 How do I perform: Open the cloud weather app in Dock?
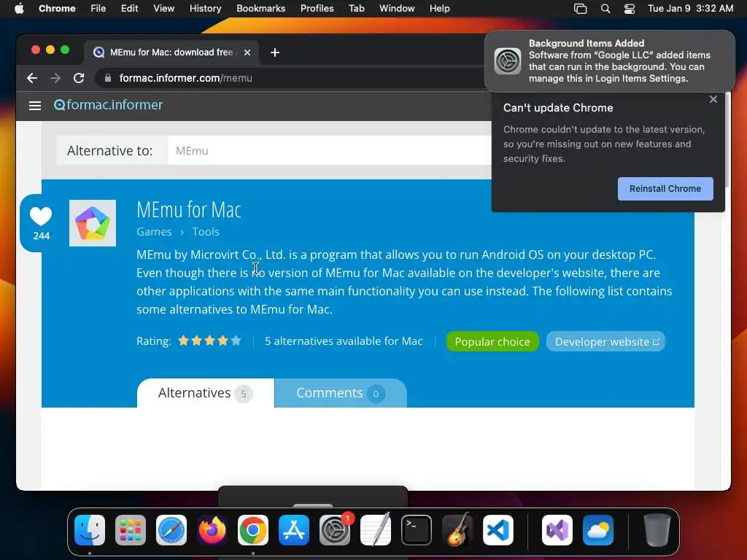tap(598, 530)
